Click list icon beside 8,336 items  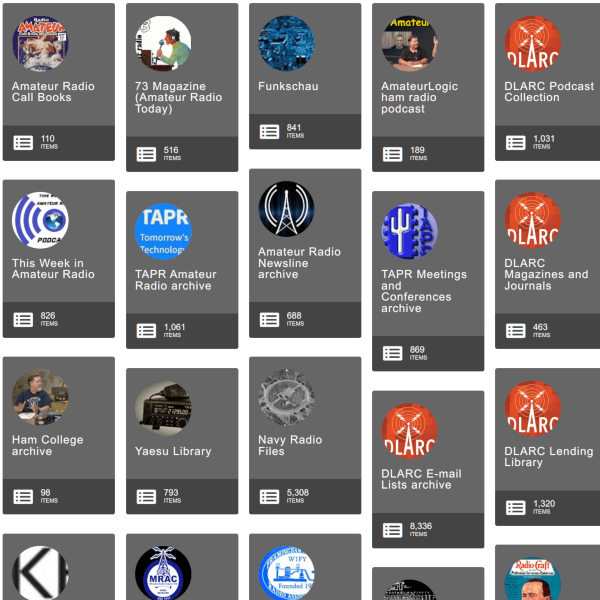(393, 530)
